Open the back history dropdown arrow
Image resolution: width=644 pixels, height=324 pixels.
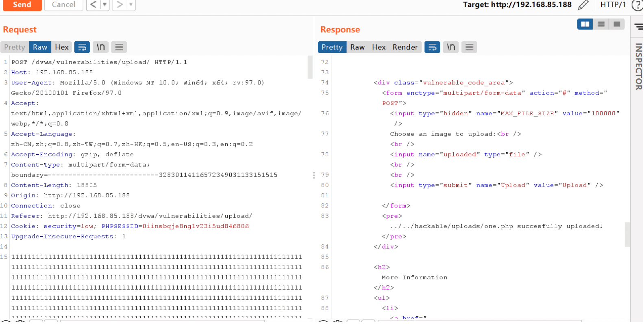coord(105,5)
